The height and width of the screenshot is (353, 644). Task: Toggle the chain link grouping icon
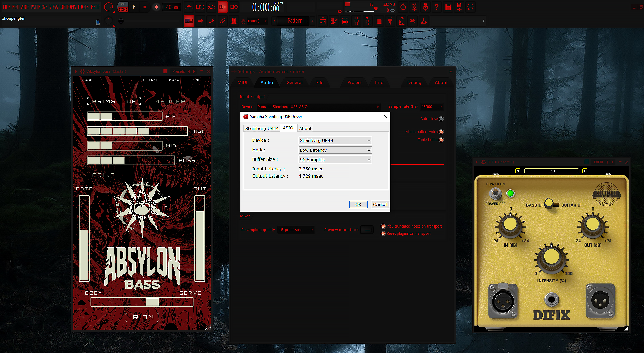click(223, 21)
